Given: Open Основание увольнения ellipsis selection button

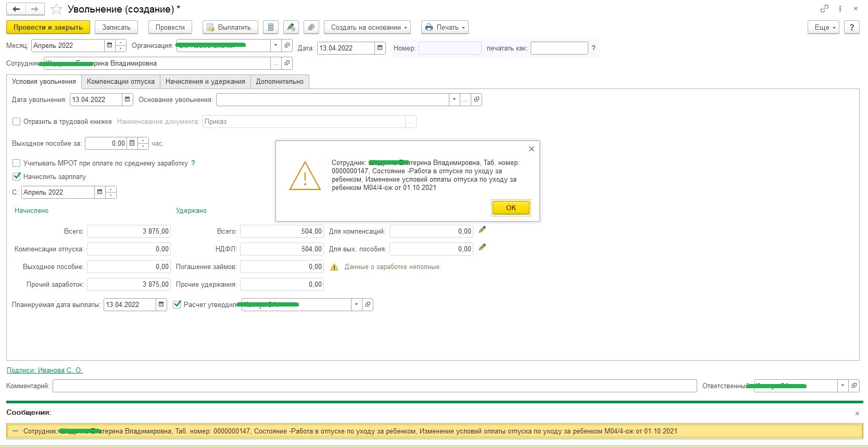Looking at the screenshot, I should coord(466,99).
